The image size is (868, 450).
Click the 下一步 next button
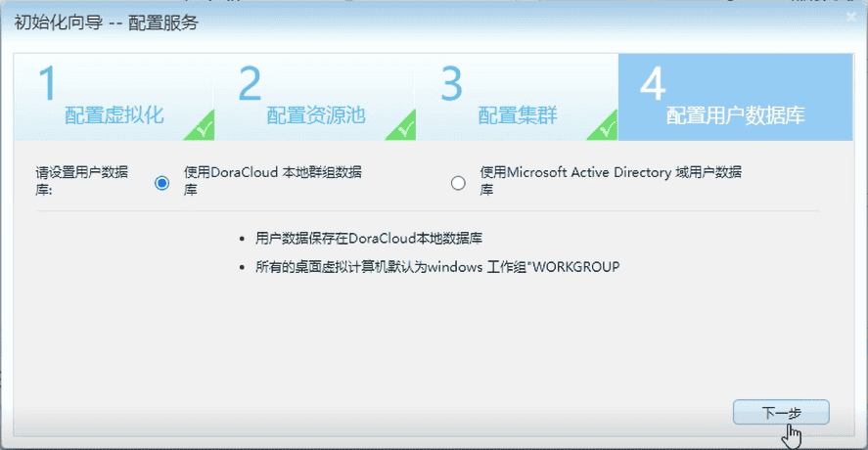tap(781, 413)
